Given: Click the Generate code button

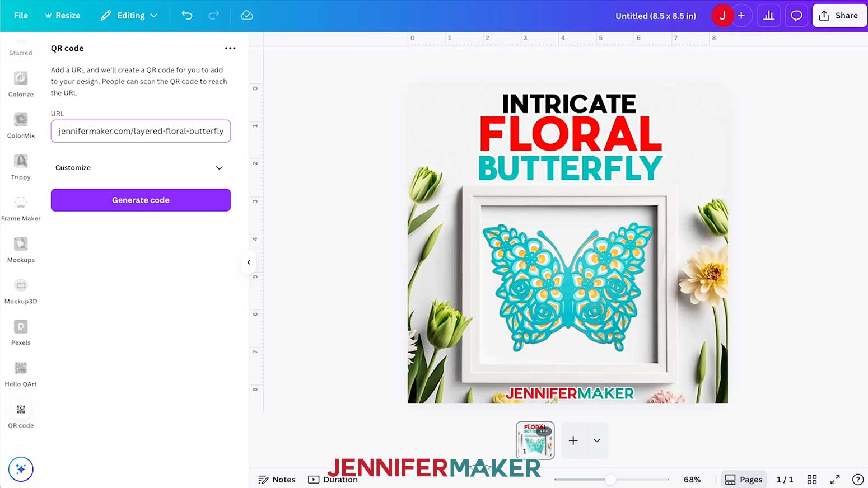Looking at the screenshot, I should click(141, 200).
